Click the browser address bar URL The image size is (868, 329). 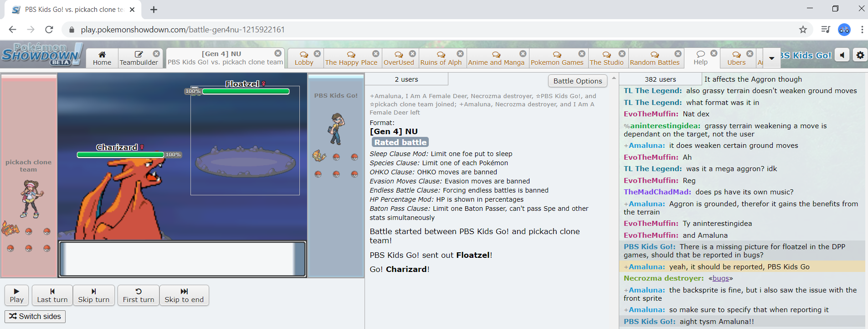pos(183,30)
